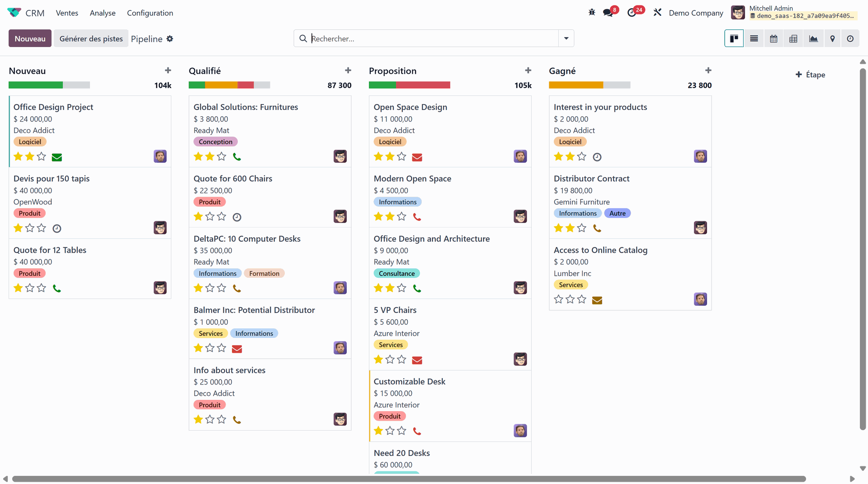Filter Proposition column by red progress segment

coord(423,85)
